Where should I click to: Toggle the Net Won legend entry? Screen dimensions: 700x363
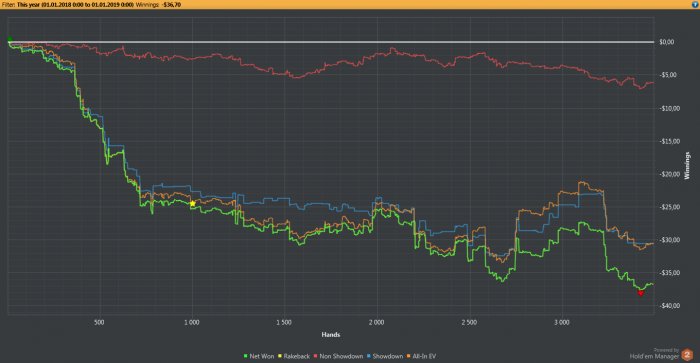[258, 356]
